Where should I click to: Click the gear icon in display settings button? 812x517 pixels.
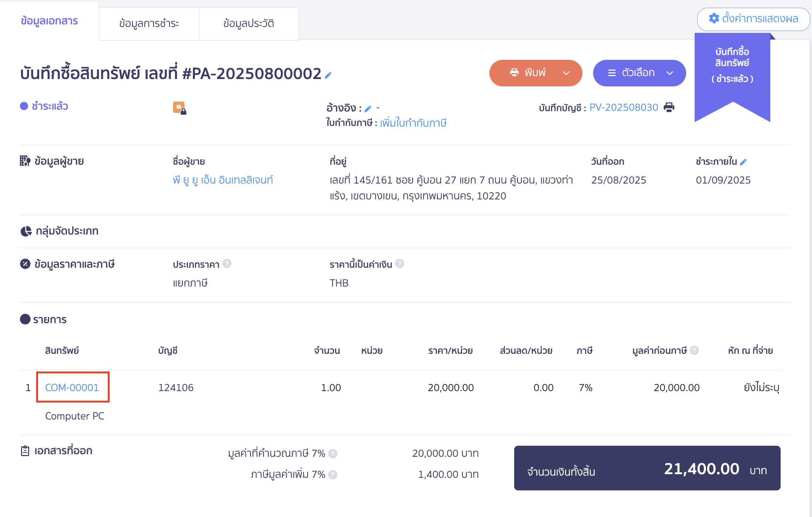tap(714, 18)
